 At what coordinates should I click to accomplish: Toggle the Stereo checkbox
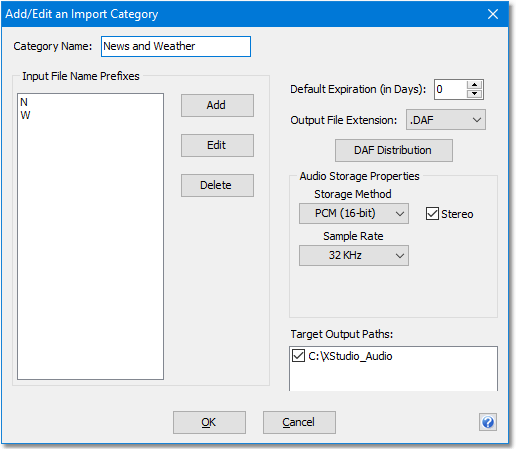pyautogui.click(x=432, y=214)
